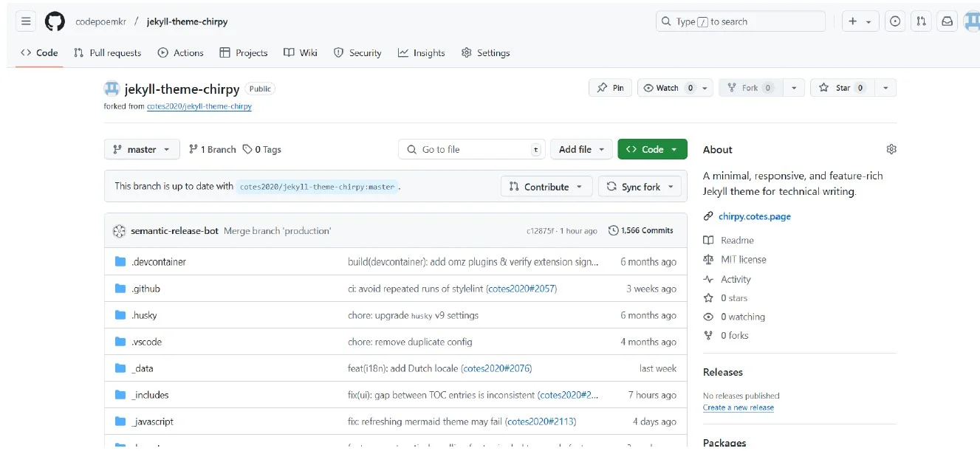Open the About section settings gear
980x451 pixels.
[x=891, y=148]
